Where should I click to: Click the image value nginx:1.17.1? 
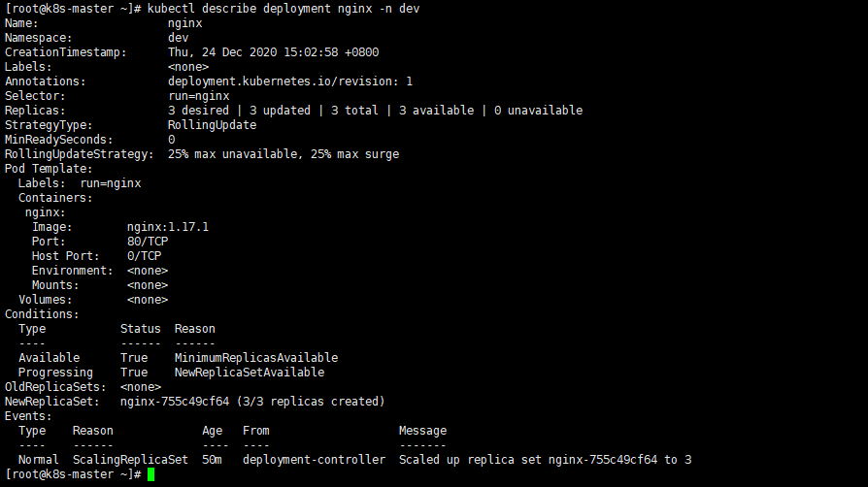[x=168, y=227]
